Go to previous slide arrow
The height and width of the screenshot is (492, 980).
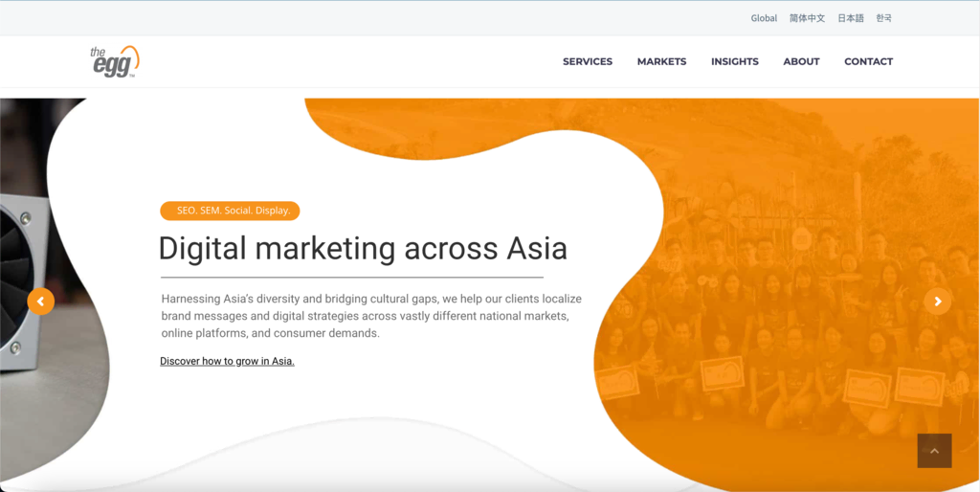tap(40, 302)
